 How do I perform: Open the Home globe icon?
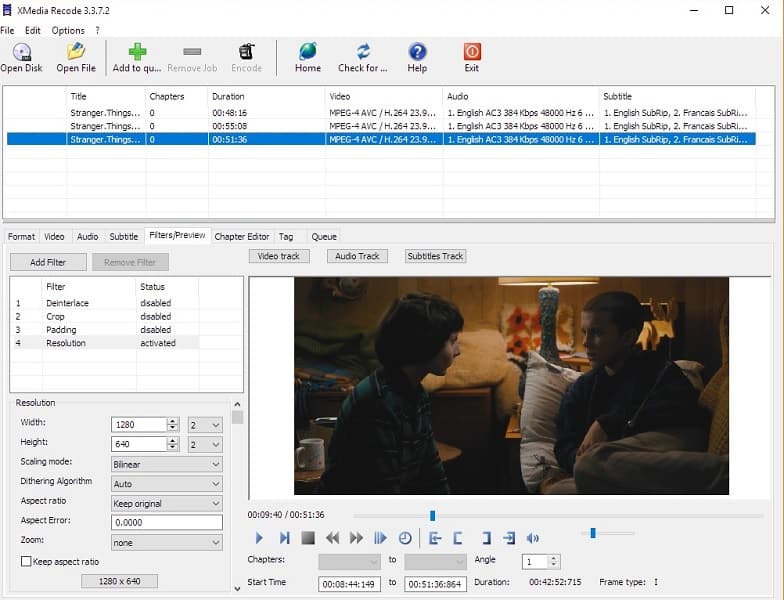click(x=308, y=52)
